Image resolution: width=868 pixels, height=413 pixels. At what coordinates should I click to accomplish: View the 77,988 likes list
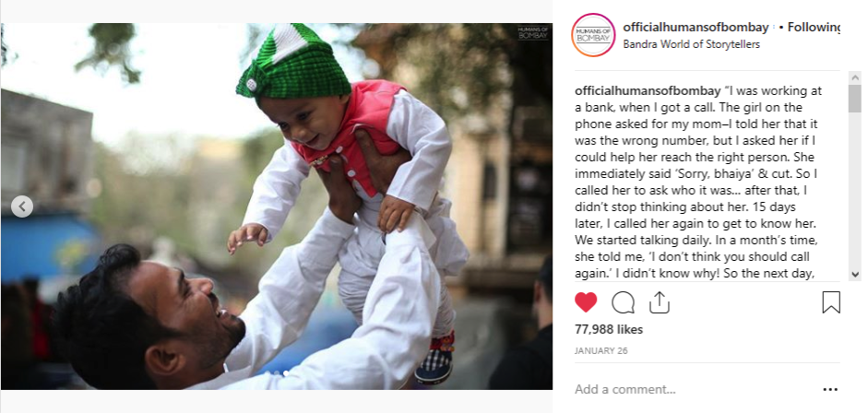point(609,329)
